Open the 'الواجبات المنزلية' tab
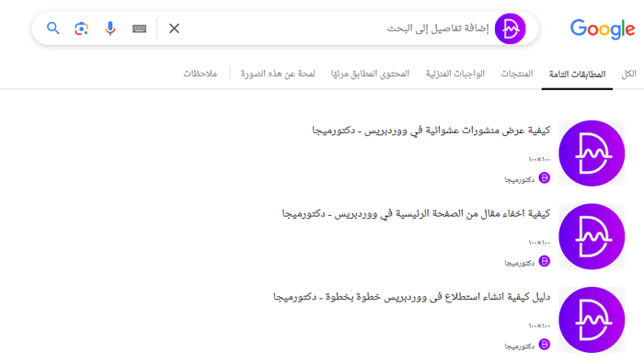This screenshot has height=364, width=644. (455, 74)
